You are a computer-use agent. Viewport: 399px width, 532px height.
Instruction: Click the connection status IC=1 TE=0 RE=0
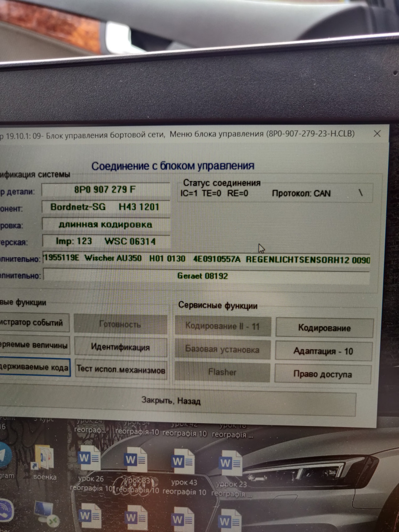[214, 193]
